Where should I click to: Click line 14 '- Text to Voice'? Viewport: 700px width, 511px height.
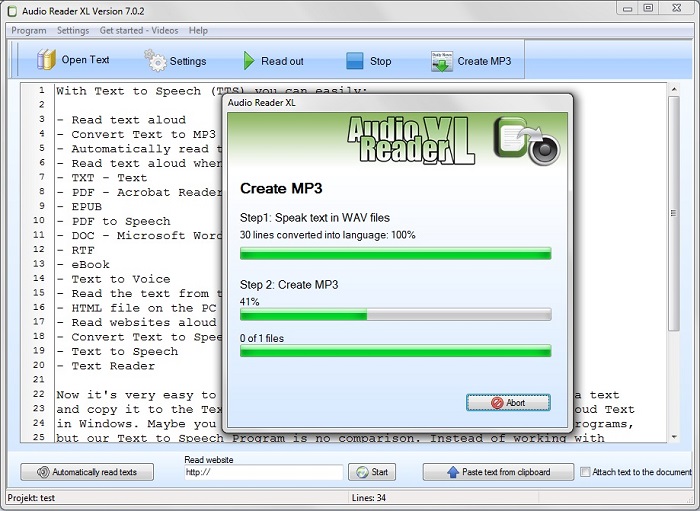tap(113, 279)
